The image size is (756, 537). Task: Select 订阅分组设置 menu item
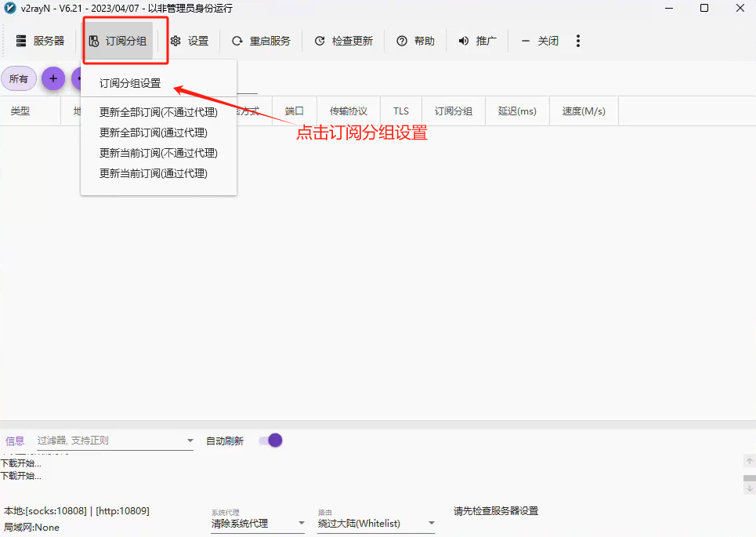click(x=130, y=83)
